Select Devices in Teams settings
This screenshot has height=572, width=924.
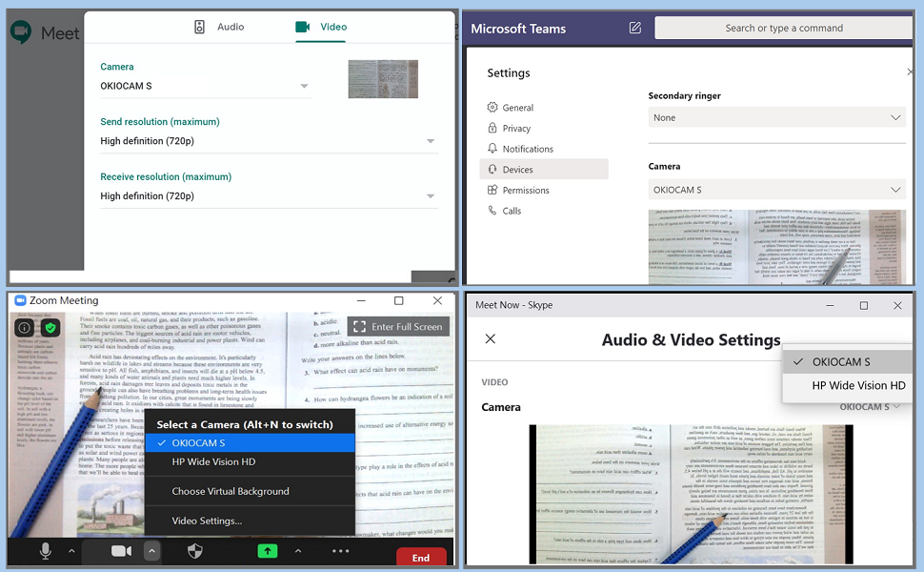click(544, 170)
